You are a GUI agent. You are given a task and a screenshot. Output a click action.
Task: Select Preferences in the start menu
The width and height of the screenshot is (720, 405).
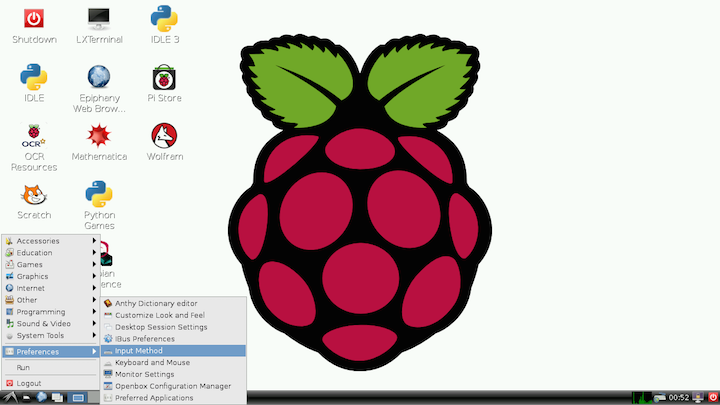pos(51,352)
